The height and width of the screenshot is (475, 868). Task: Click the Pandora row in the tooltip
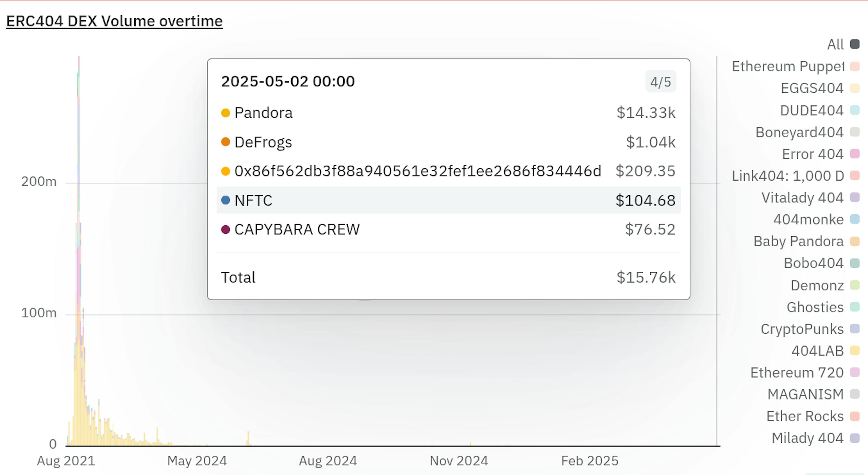[x=448, y=113]
